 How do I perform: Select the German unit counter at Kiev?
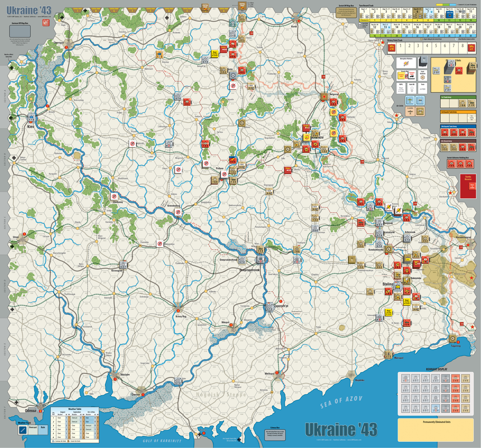pos(31,117)
